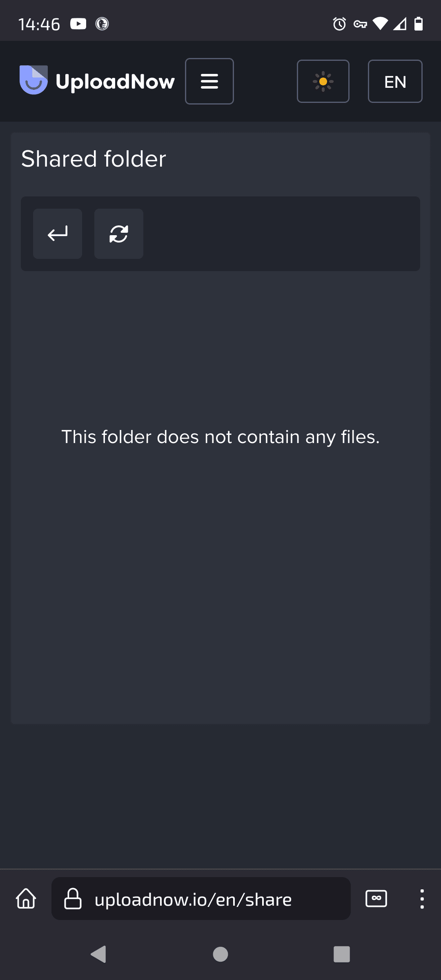Image resolution: width=441 pixels, height=980 pixels.
Task: Tap the Android recent apps square button
Action: tap(342, 954)
